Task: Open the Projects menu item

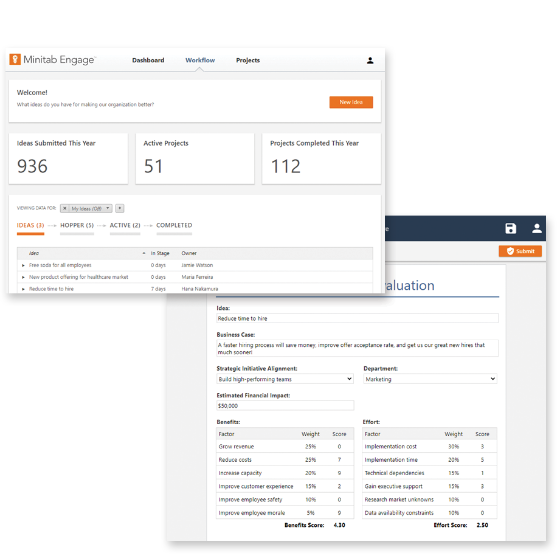Action: click(x=248, y=60)
